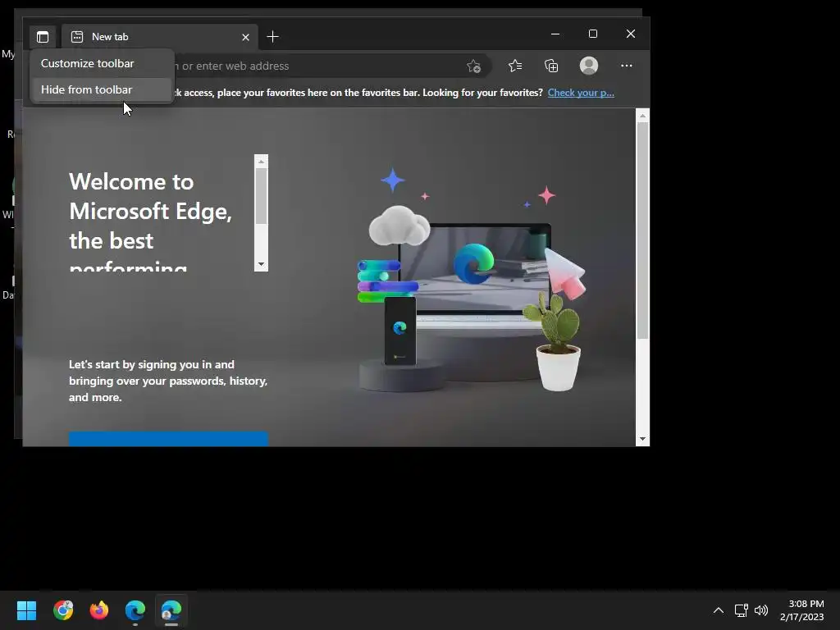Image resolution: width=840 pixels, height=630 pixels.
Task: Click the main page scrollbar thumb
Action: [x=642, y=231]
